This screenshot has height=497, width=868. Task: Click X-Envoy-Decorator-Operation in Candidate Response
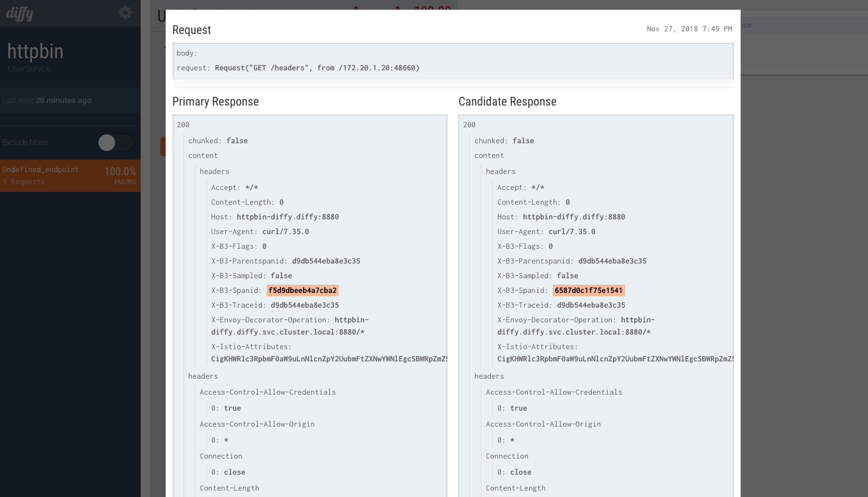577,326
